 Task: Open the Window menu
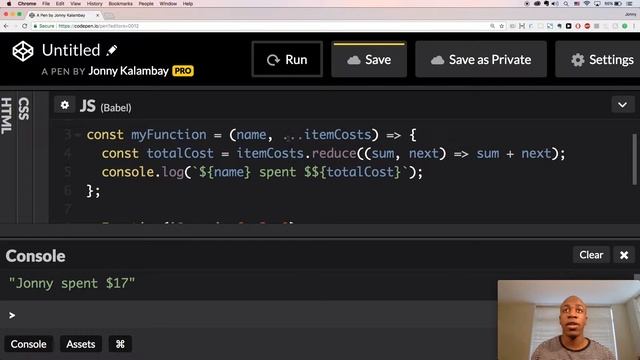point(168,4)
